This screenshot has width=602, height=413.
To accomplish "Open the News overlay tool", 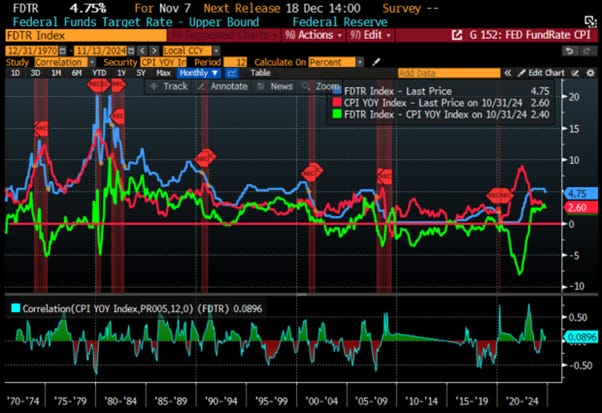I will click(x=275, y=86).
